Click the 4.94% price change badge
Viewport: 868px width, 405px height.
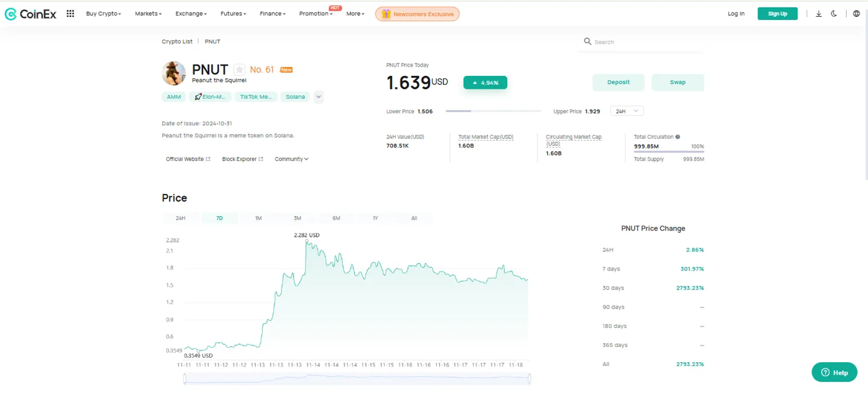point(485,82)
